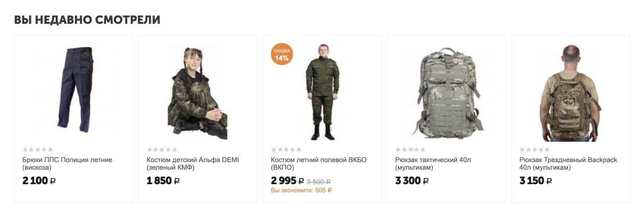Open the Backpack 40л photo on man's back

click(x=570, y=93)
